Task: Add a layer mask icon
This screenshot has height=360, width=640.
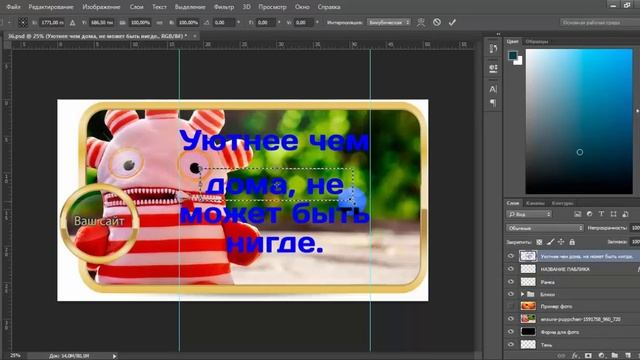Action: [x=588, y=356]
